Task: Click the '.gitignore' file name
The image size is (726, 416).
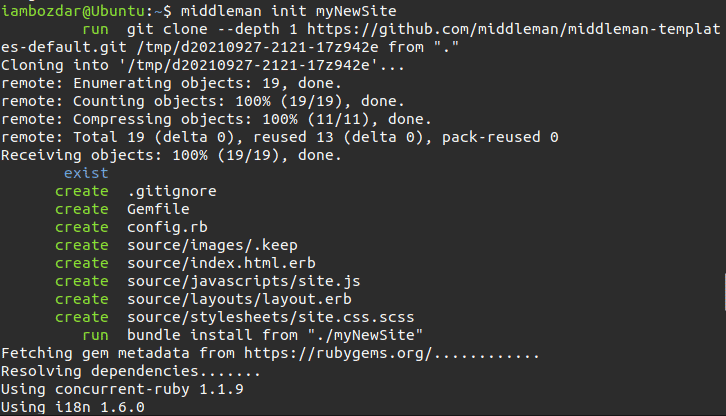Action: click(x=172, y=191)
